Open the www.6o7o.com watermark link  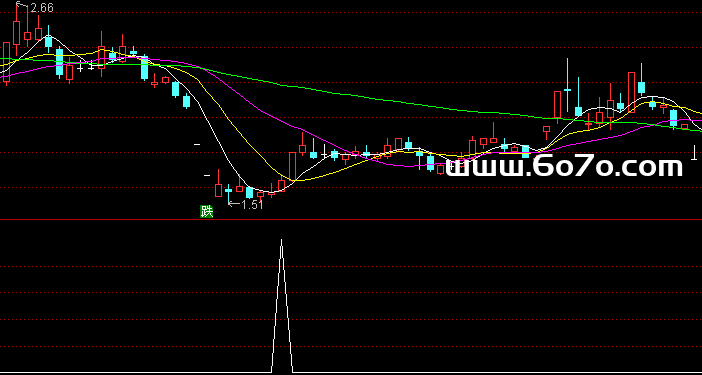click(x=565, y=167)
